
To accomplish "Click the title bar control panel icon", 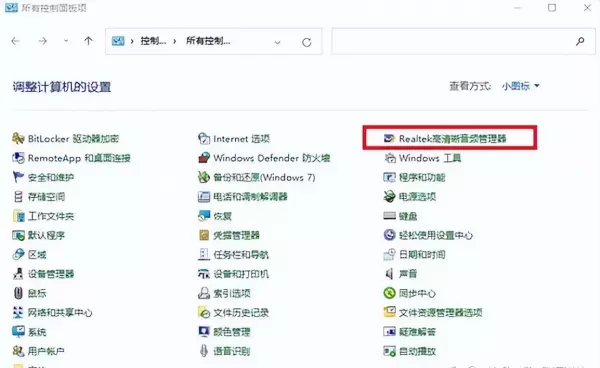I will pos(11,7).
